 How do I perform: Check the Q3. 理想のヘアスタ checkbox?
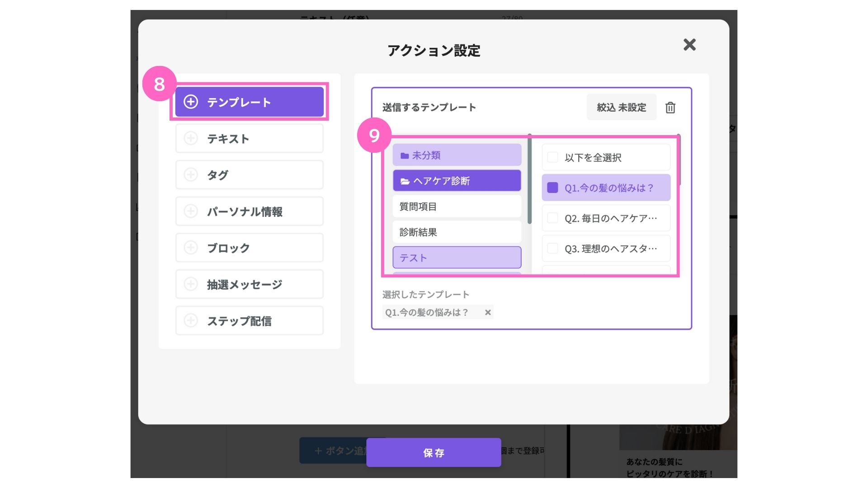coord(552,248)
